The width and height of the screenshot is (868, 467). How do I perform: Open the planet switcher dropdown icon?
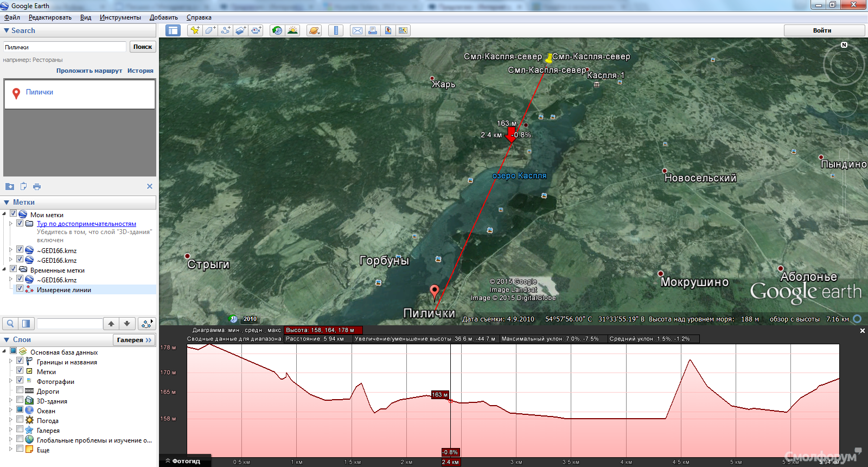click(314, 30)
